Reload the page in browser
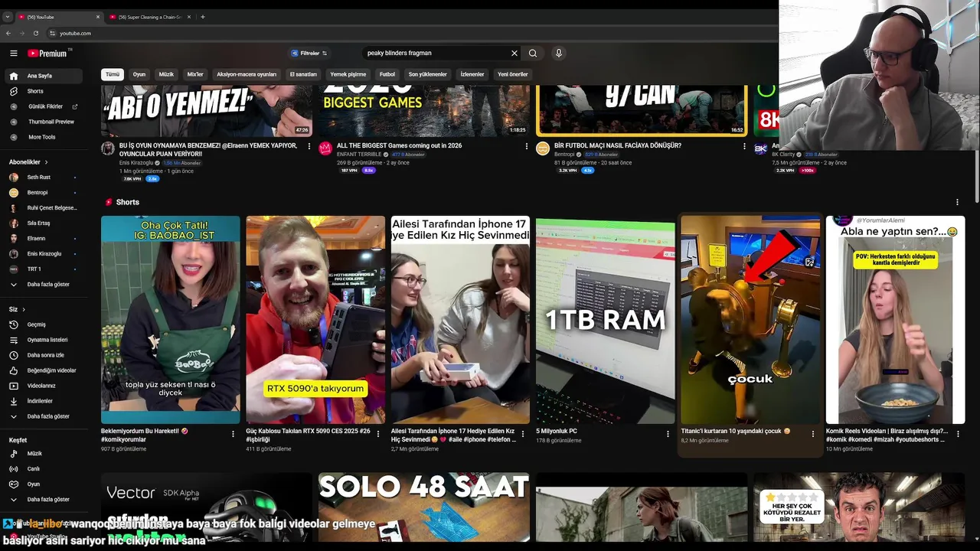 tap(35, 33)
